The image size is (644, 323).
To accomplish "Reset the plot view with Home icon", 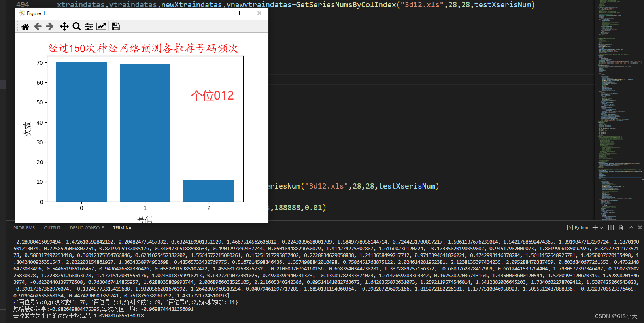I will [25, 26].
